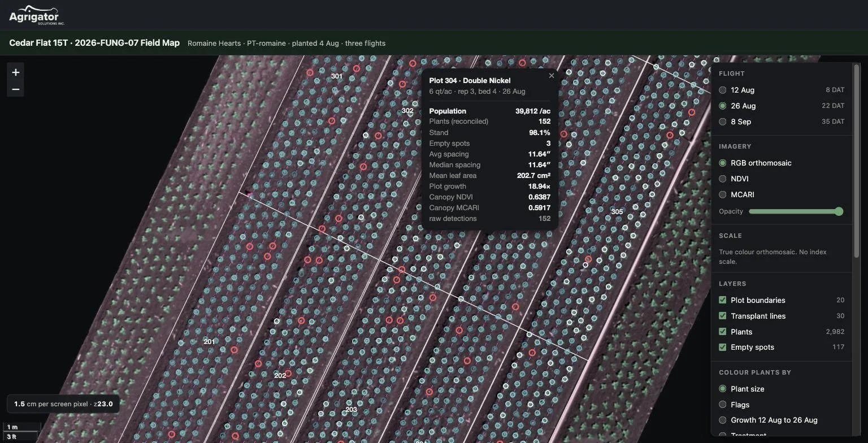Colour plants by Plant size
Screen dimensions: 868x443
pos(722,389)
